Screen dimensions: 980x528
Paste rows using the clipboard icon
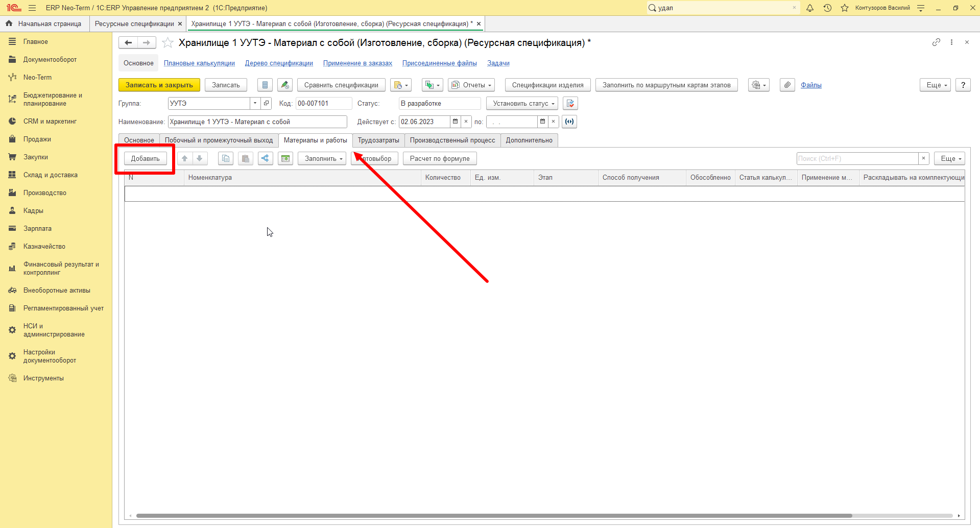coord(246,158)
